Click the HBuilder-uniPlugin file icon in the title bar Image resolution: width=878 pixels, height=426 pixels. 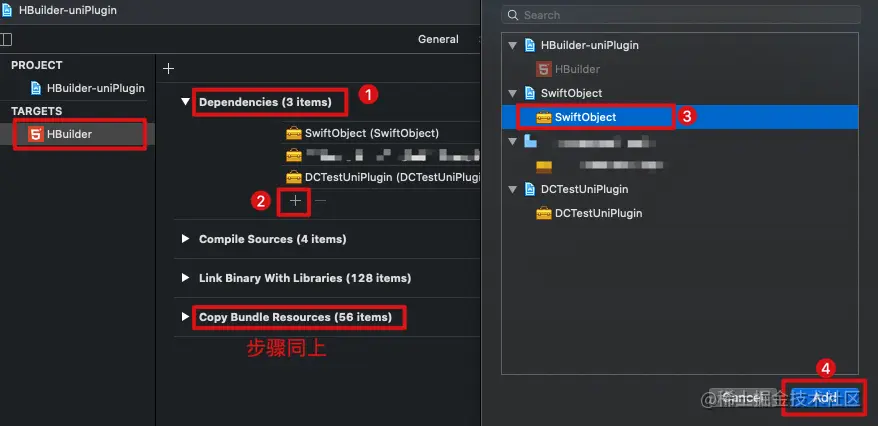[x=6, y=10]
